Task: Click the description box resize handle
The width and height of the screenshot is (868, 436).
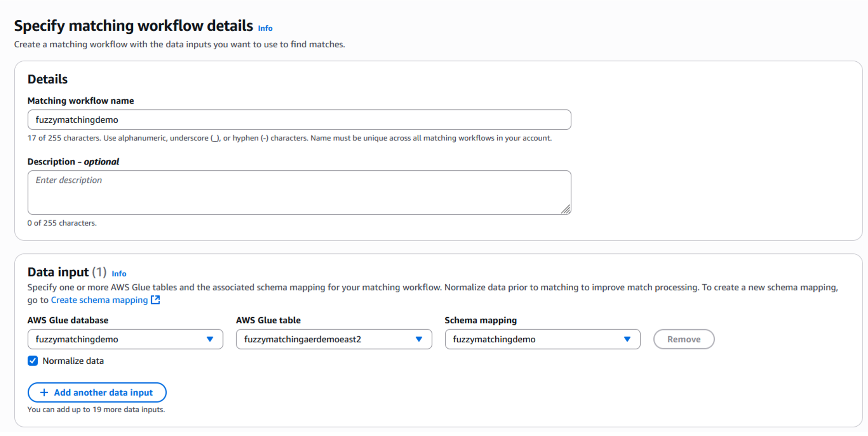Action: 566,209
